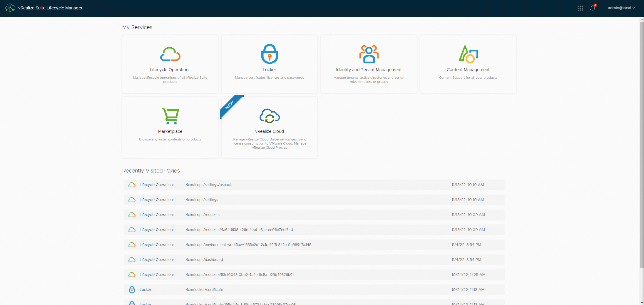Click the Marketplace card title
Image resolution: width=644 pixels, height=305 pixels.
click(x=170, y=131)
